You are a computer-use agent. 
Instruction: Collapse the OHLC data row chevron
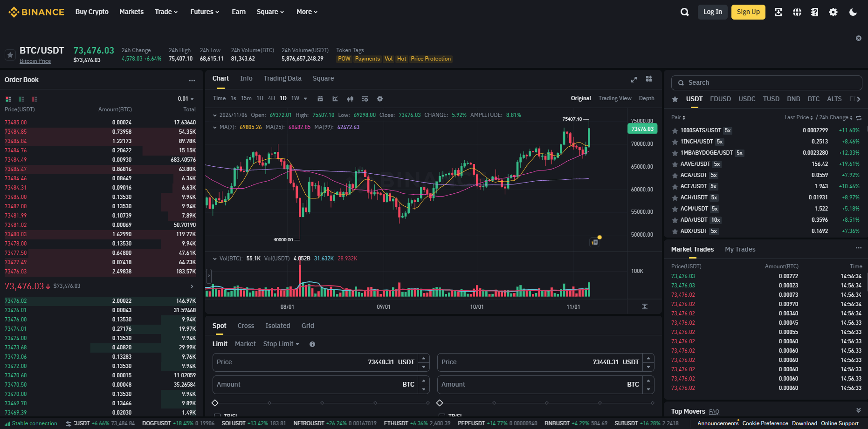[x=215, y=115]
